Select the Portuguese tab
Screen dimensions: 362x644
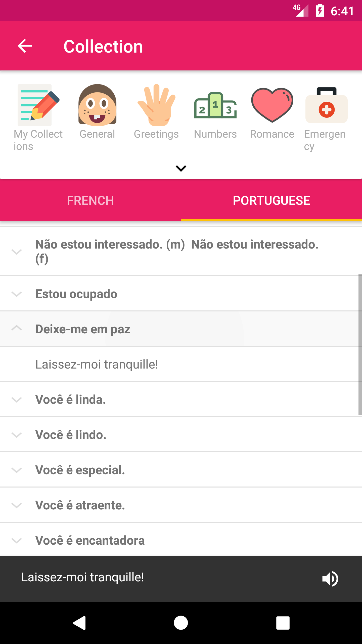271,200
